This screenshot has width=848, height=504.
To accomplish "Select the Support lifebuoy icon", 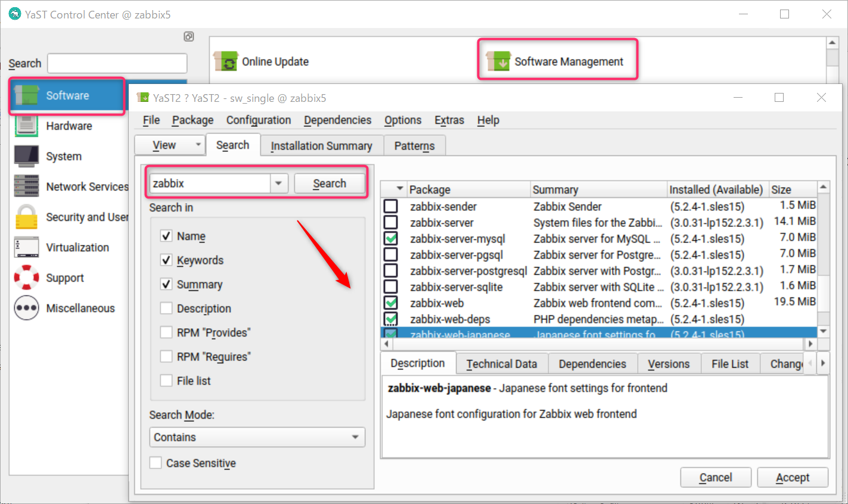I will (27, 278).
